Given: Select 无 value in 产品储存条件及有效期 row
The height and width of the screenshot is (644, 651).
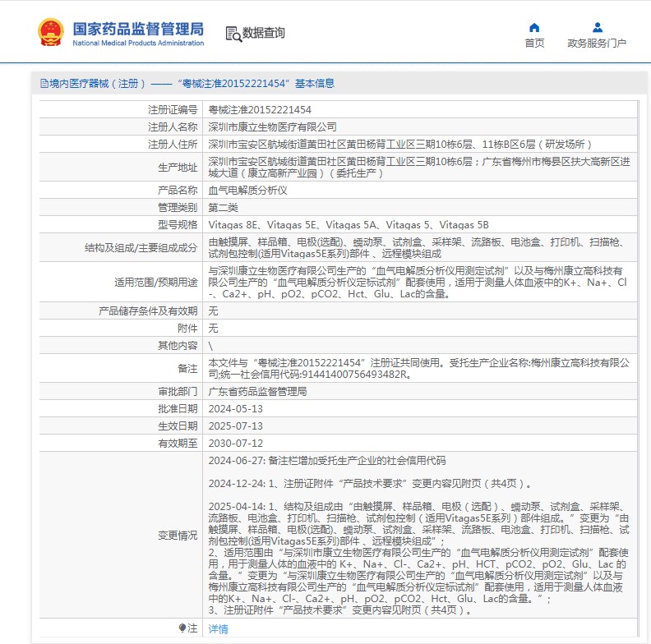Looking at the screenshot, I should click(x=214, y=311).
